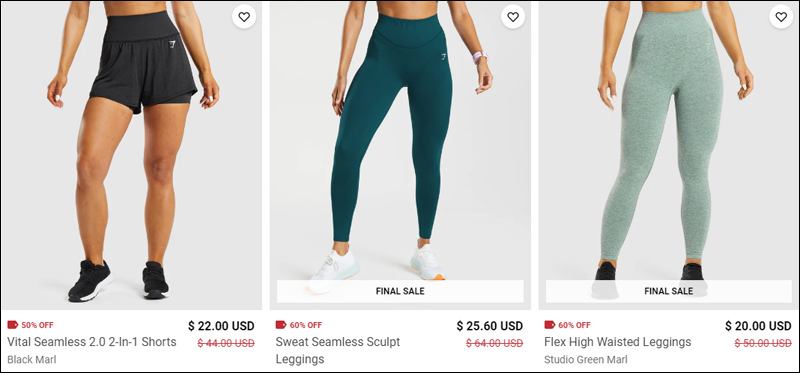
Task: Click the crossed-out $ 64.00 USD price
Action: 494,343
